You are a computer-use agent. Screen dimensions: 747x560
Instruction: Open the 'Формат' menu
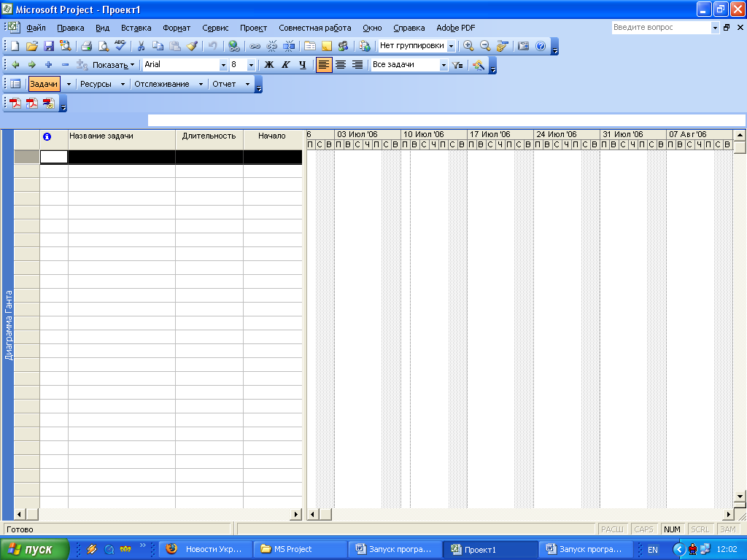(x=177, y=28)
